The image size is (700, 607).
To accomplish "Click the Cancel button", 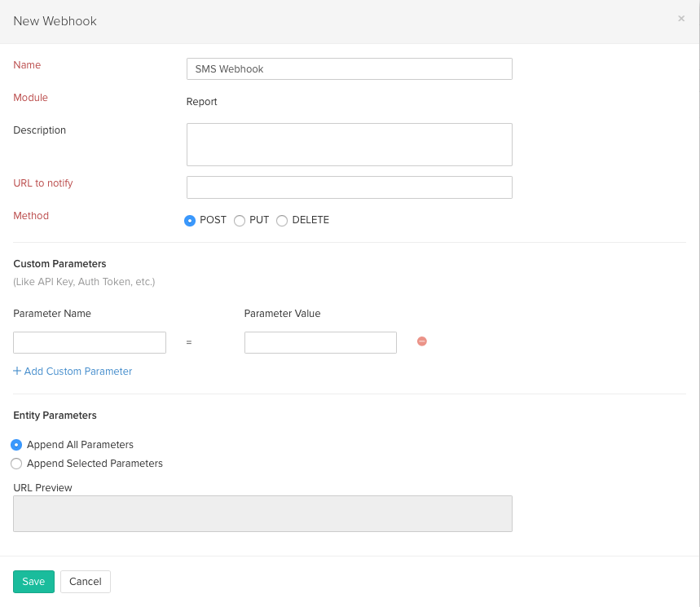I will pos(85,582).
